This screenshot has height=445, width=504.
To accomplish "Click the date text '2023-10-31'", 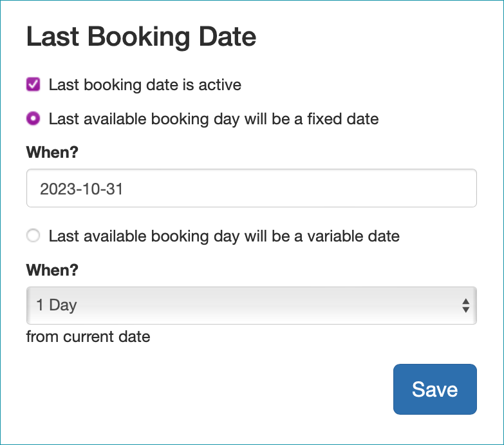I will pos(81,189).
